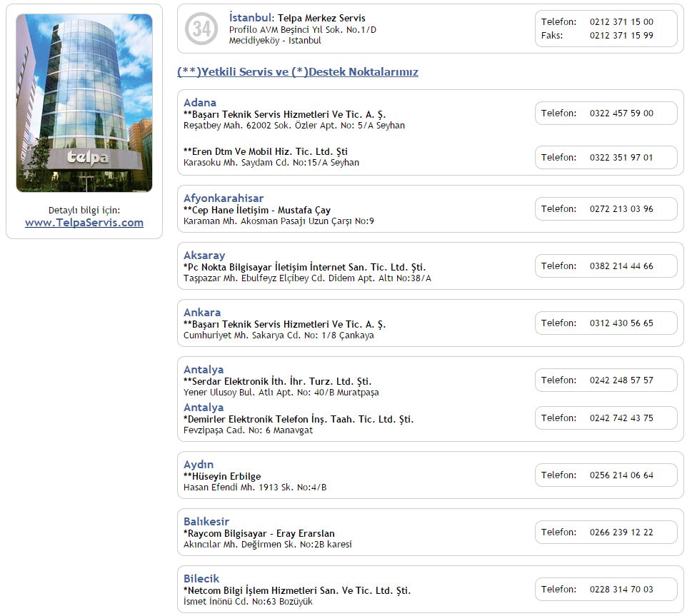Screen dimensions: 687x616
Task: Click the address Taşpazar Mh. Ebulfeyz Elçibey
Action: click(x=307, y=278)
